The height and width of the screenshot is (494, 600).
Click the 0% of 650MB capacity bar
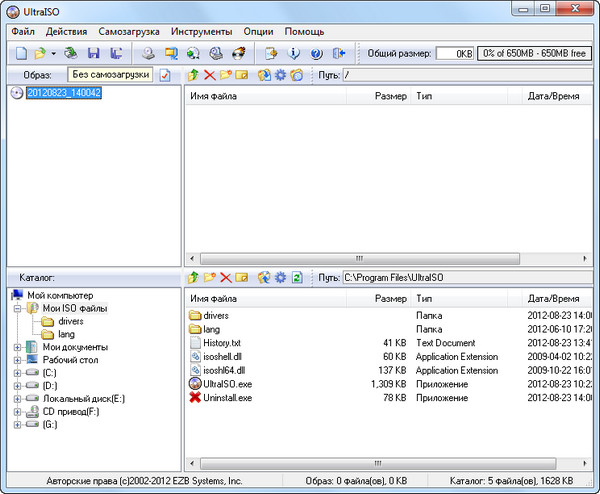point(535,53)
